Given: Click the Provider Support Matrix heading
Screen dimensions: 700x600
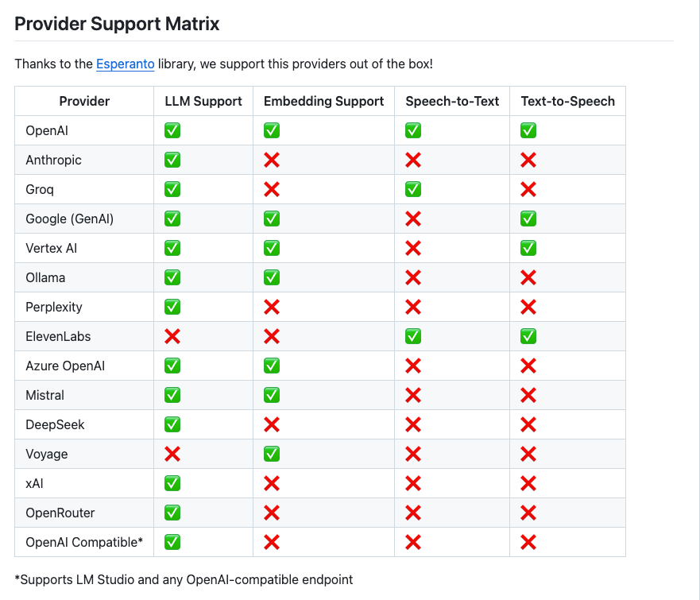Looking at the screenshot, I should pyautogui.click(x=117, y=24).
